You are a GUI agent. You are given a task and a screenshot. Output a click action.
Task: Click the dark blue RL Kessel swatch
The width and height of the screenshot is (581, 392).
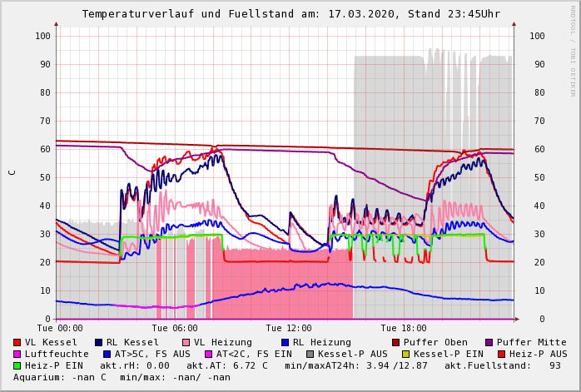(x=98, y=342)
